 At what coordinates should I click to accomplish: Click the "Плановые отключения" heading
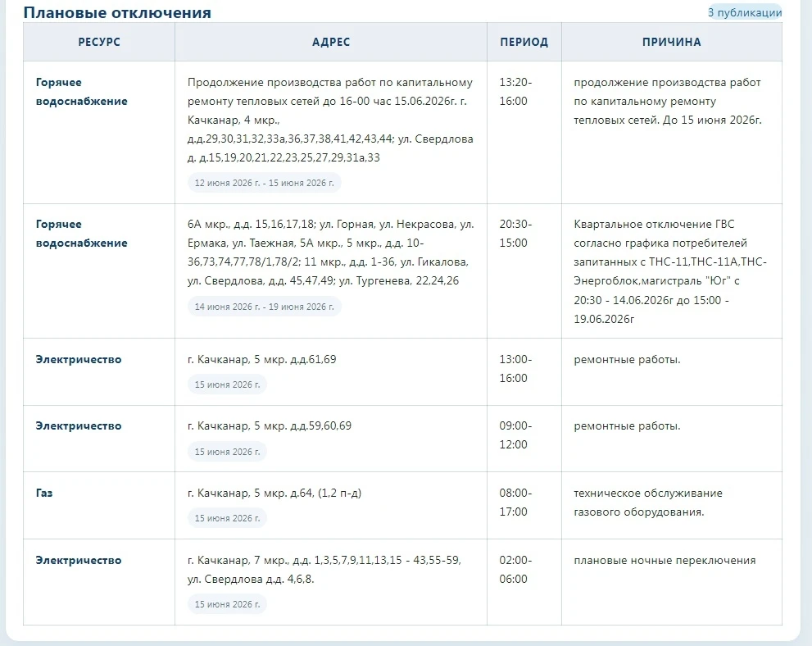[x=117, y=12]
